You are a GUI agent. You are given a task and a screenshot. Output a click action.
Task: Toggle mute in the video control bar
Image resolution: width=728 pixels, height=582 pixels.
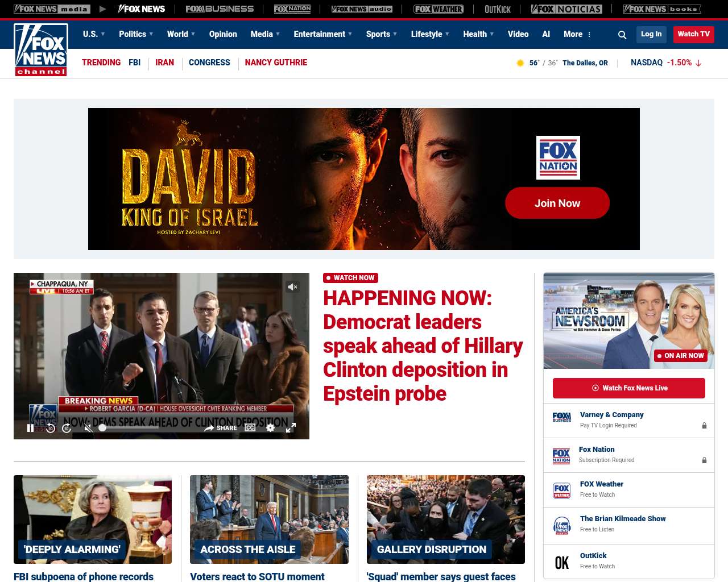tap(88, 428)
